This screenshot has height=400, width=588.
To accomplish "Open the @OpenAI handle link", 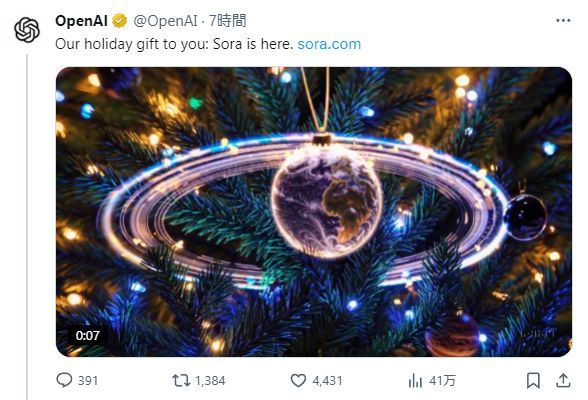I will 165,21.
